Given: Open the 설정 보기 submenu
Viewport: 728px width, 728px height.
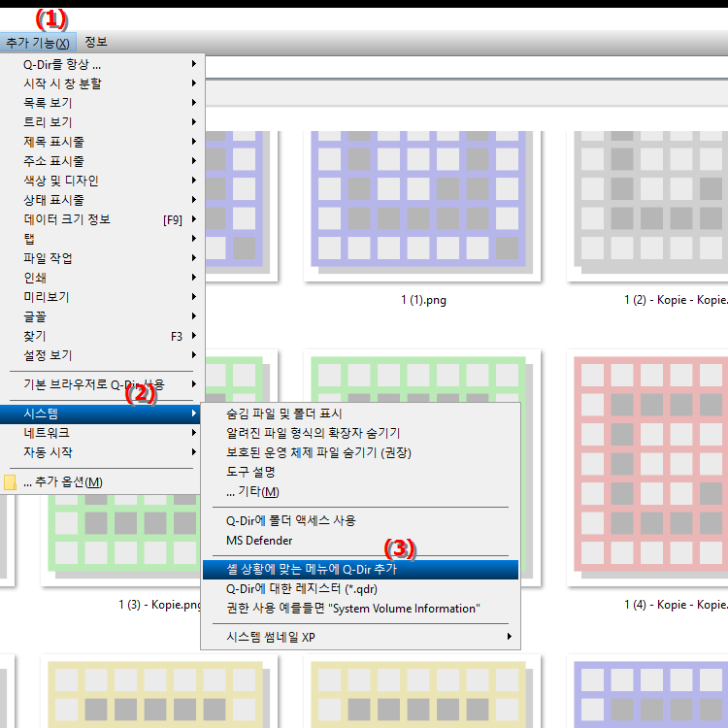Looking at the screenshot, I should point(102,355).
